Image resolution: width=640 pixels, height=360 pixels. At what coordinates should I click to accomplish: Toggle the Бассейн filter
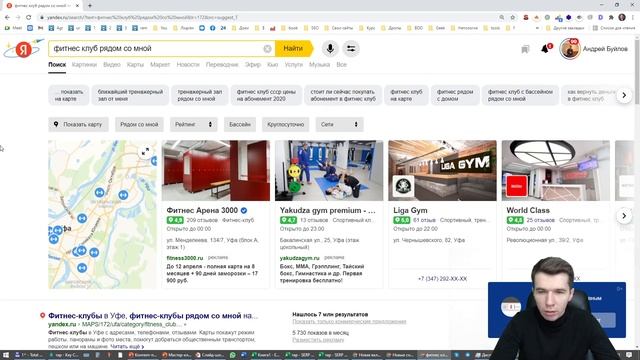point(240,124)
